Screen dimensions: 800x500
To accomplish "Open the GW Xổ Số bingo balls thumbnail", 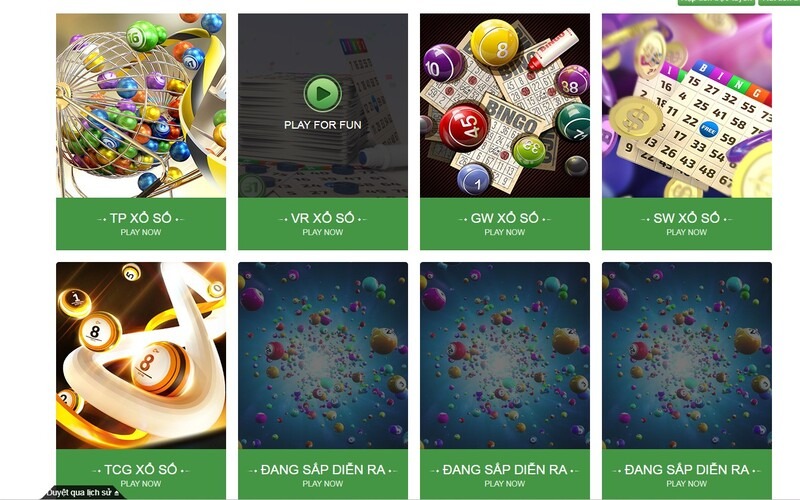I will click(505, 106).
